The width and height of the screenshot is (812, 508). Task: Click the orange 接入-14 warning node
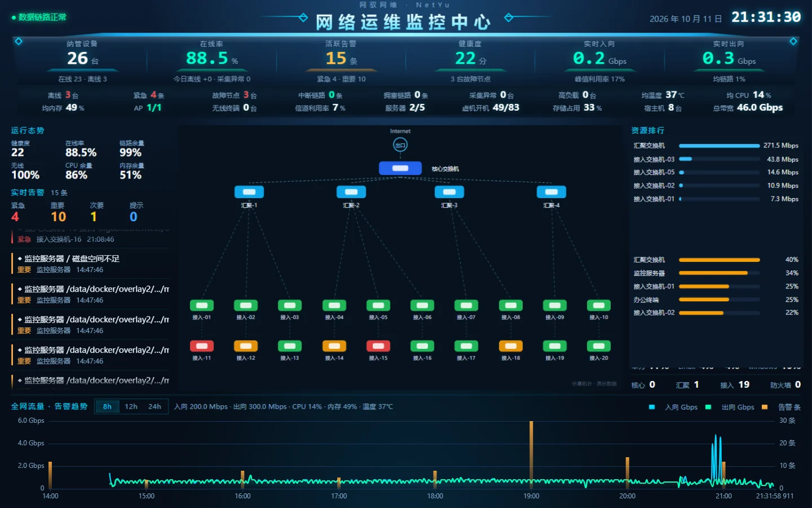[x=334, y=346]
